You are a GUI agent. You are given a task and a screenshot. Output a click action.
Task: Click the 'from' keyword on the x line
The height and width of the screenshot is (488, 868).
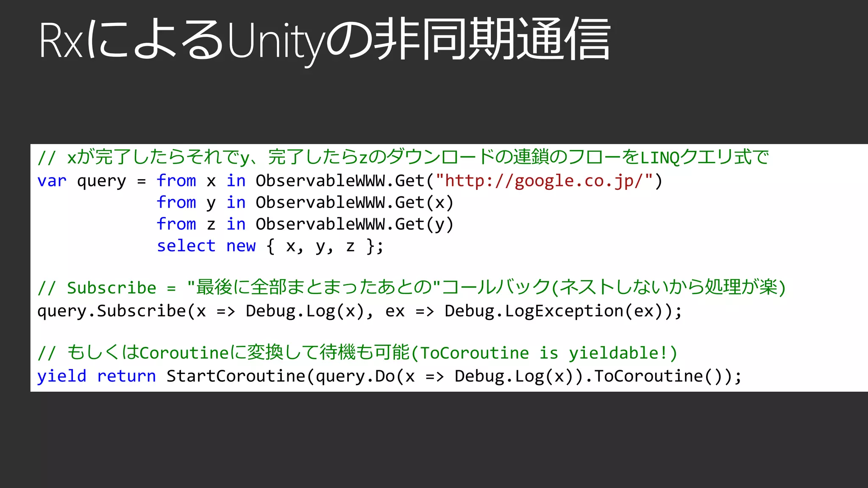pyautogui.click(x=176, y=181)
